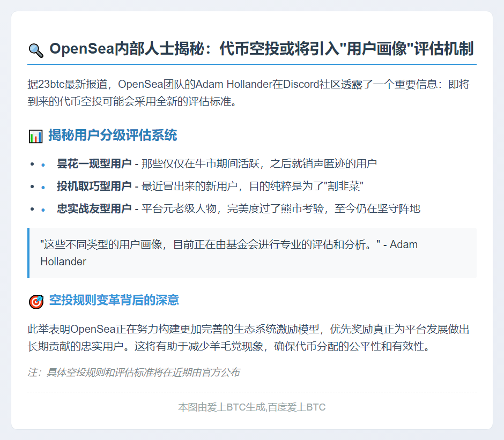
Task: Click the target icon beside 空投规则变革背后的深意
Action: pyautogui.click(x=36, y=302)
